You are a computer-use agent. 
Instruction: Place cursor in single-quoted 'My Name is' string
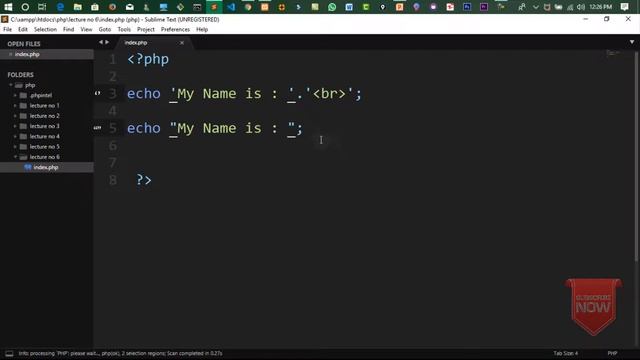[232, 94]
